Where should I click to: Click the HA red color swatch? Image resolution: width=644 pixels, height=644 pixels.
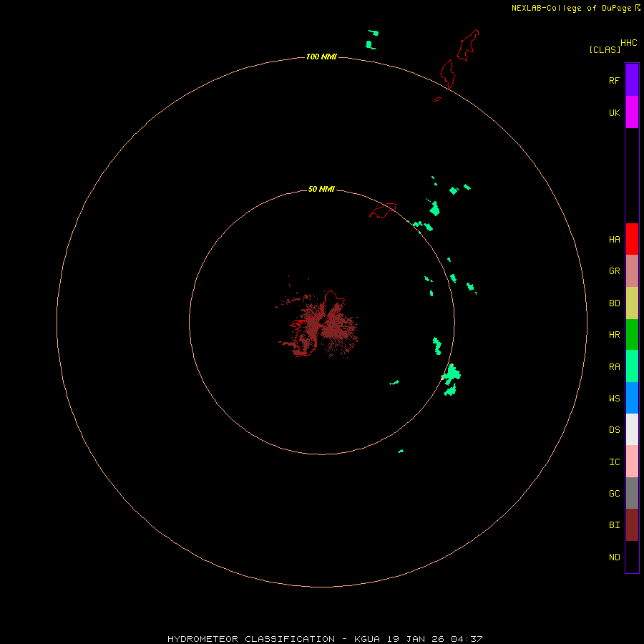(x=632, y=239)
